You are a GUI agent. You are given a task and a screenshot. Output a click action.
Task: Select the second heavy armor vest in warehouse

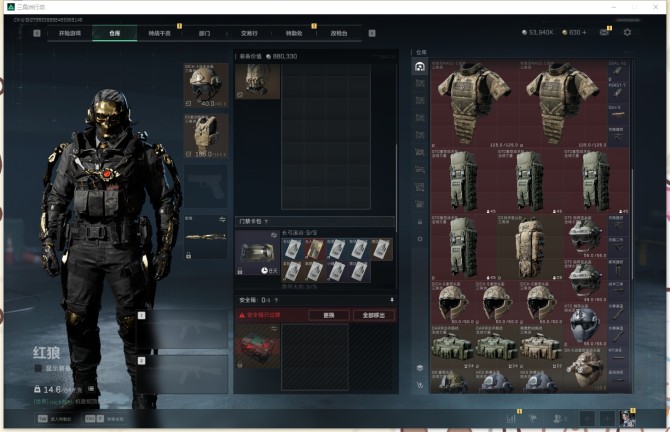[564, 104]
